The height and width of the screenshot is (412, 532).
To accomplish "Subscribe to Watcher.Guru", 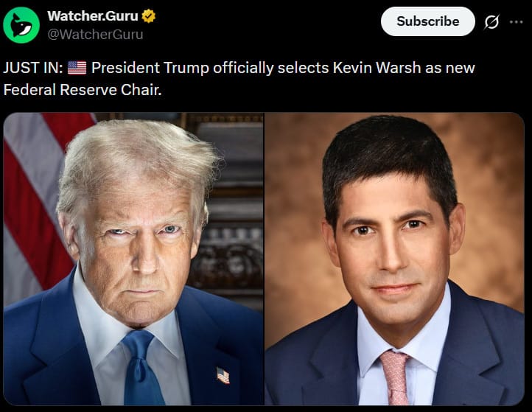I will [x=428, y=21].
